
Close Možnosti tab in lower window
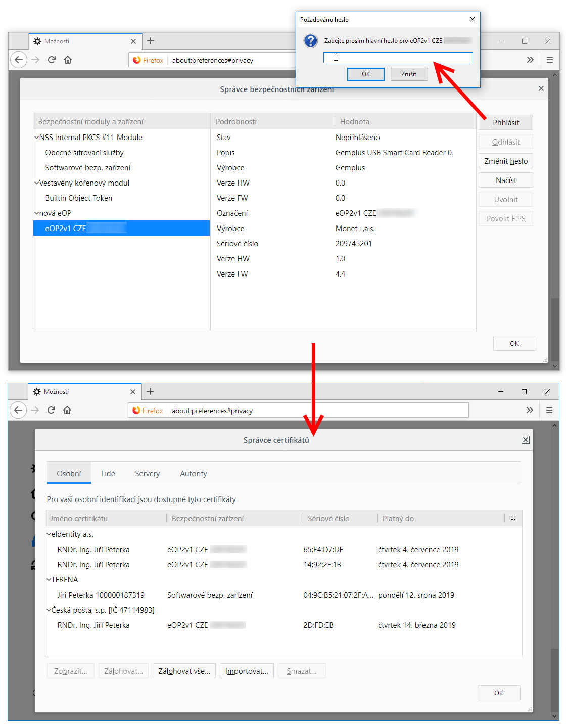tap(133, 392)
